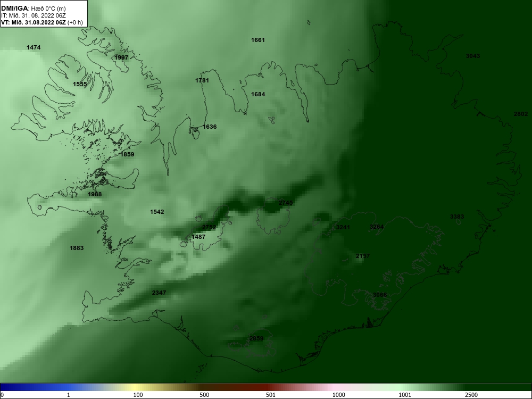The image size is (532, 399).
Task: Click the 0 label at scale start
Action: coord(2,395)
